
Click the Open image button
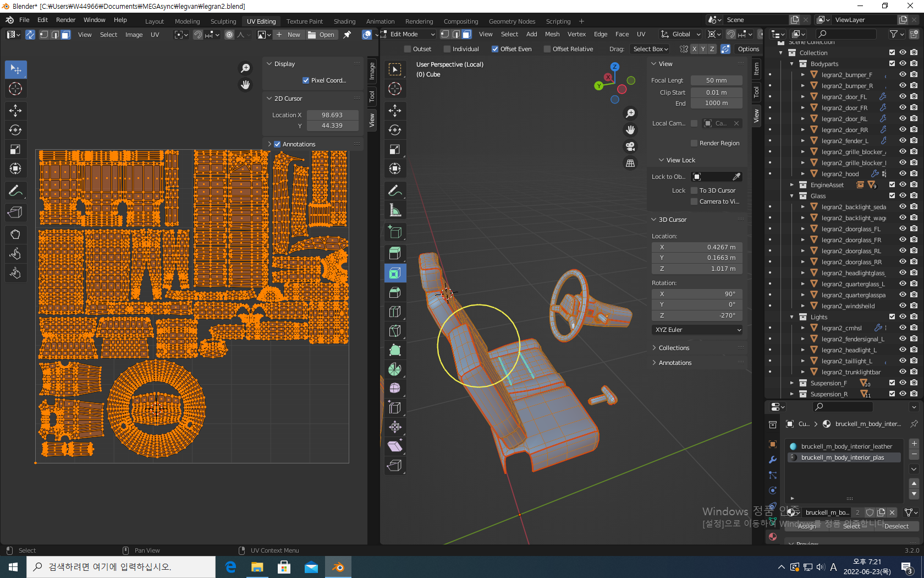tap(321, 35)
